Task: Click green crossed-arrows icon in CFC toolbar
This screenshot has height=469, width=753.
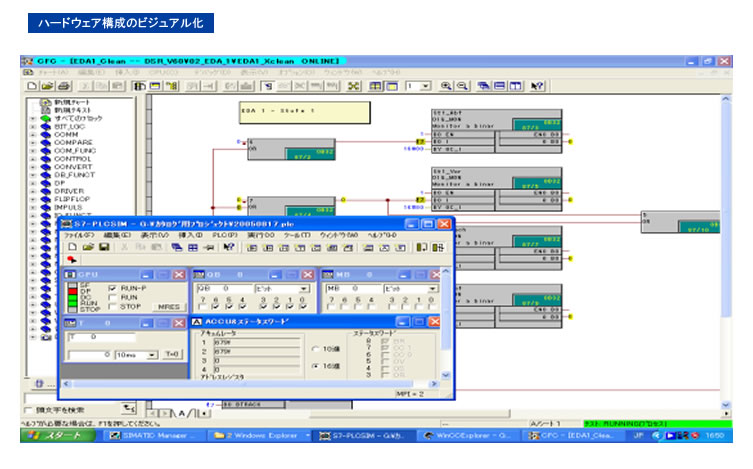Action: coord(353,86)
